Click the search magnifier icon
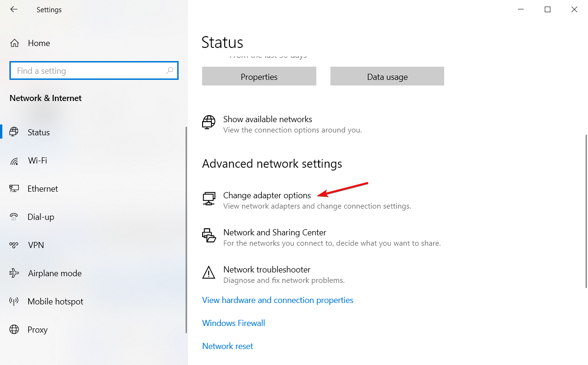Image resolution: width=588 pixels, height=365 pixels. click(x=170, y=71)
